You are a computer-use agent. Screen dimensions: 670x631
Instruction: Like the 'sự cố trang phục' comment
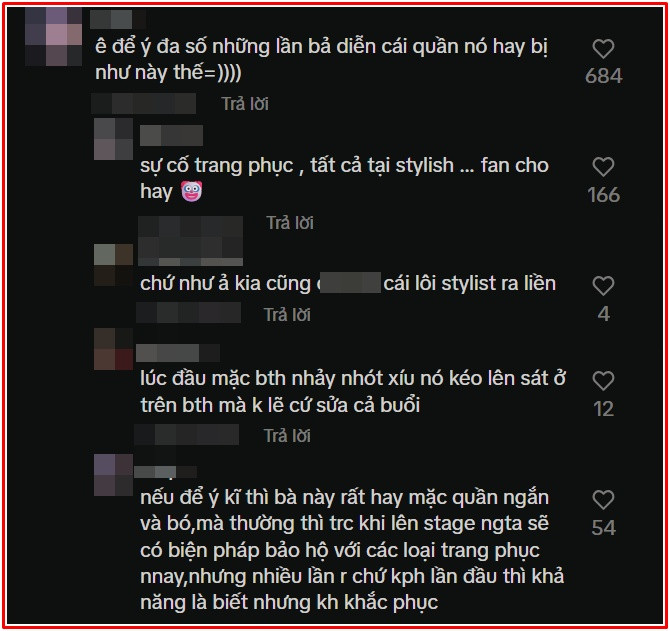(603, 167)
